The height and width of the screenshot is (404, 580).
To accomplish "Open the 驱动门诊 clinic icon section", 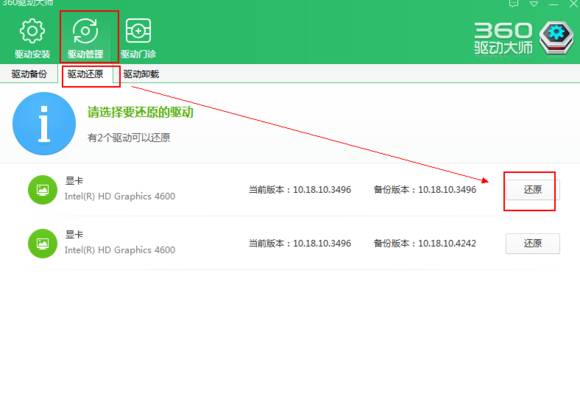I will pyautogui.click(x=138, y=38).
